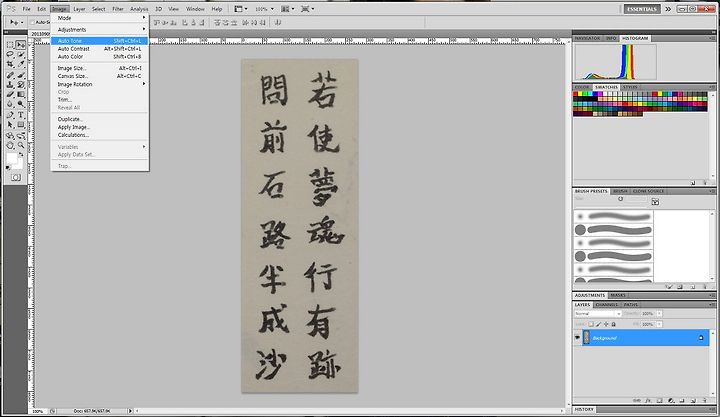Expand the Image Rotation submenu
720x417 pixels.
[100, 85]
